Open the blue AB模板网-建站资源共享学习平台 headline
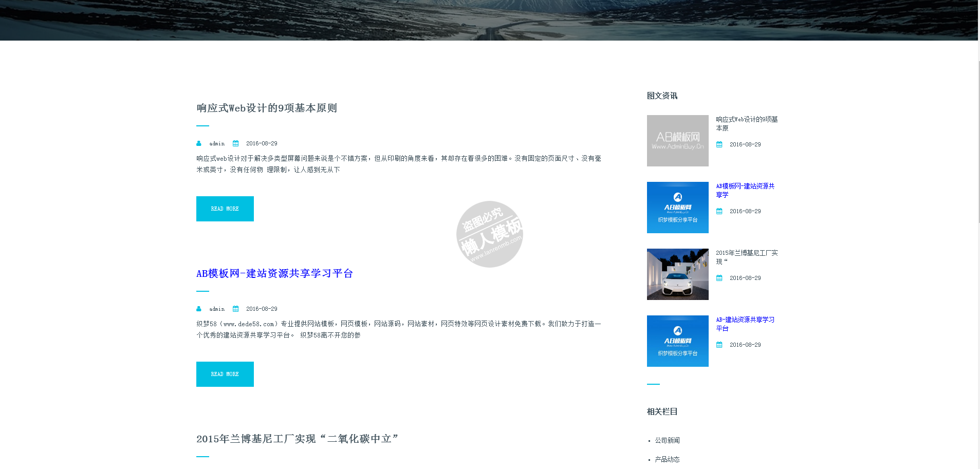This screenshot has width=980, height=469. pos(274,274)
